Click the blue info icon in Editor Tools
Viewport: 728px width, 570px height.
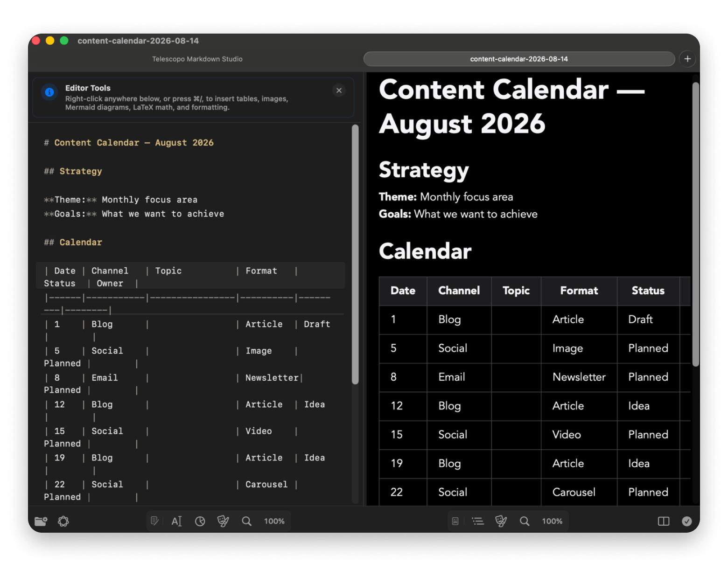click(49, 92)
